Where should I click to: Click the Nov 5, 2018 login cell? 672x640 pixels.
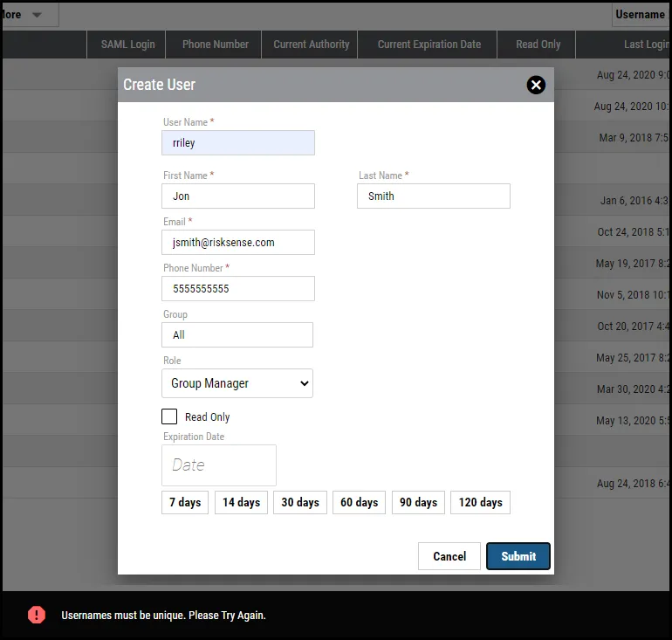point(633,295)
